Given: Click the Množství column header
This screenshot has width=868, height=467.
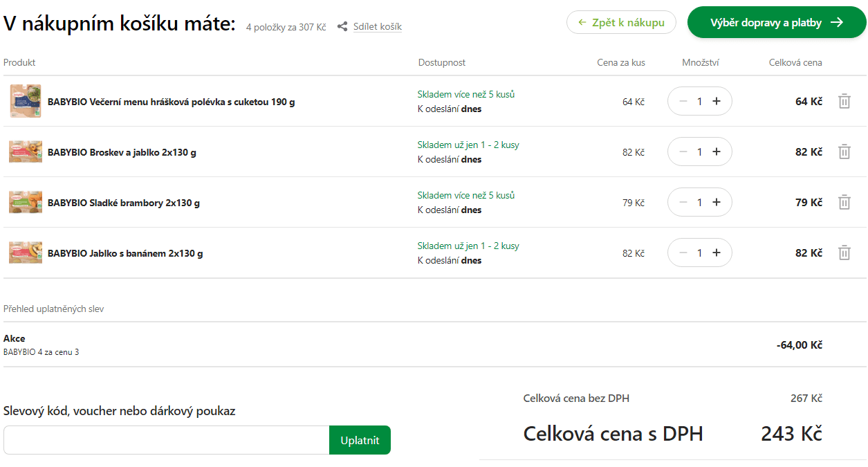Looking at the screenshot, I should click(x=701, y=62).
